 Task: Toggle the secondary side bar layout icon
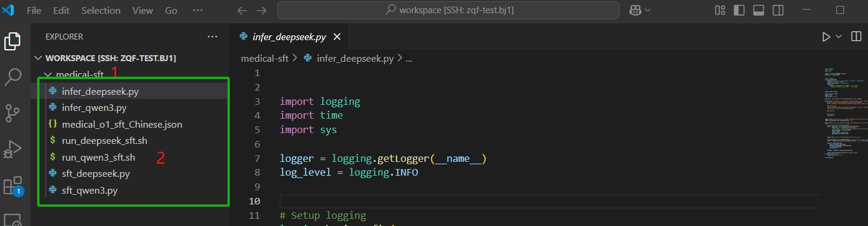[778, 10]
